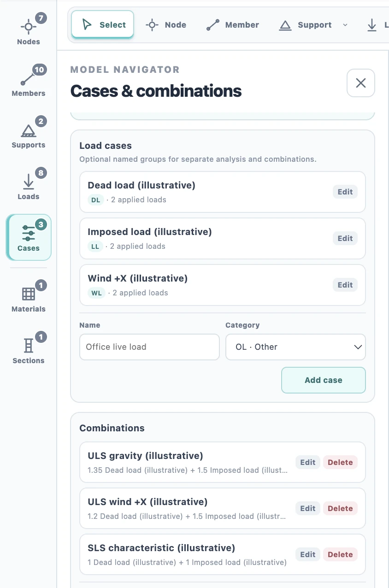This screenshot has width=389, height=588.
Task: Select the Node tool in toolbar
Action: click(166, 25)
